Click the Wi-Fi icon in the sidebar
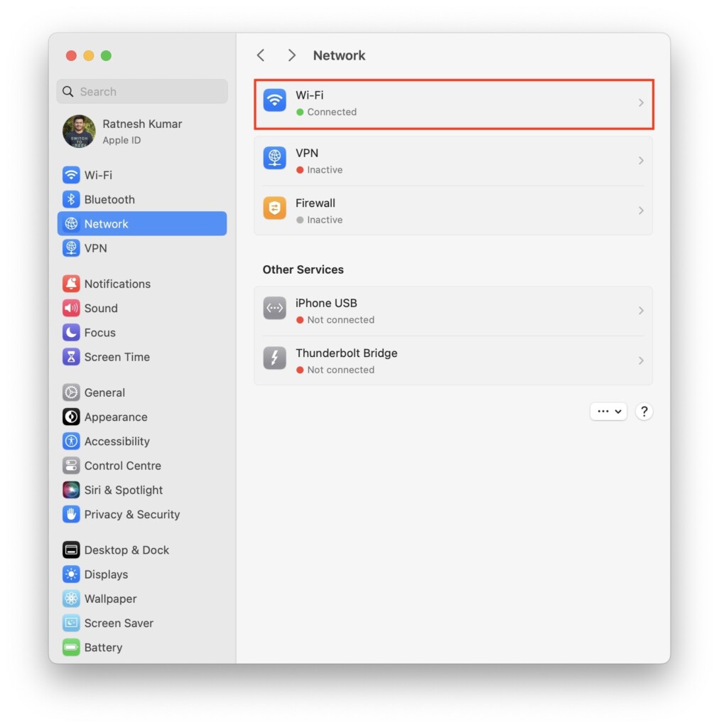Image resolution: width=719 pixels, height=728 pixels. coord(71,175)
